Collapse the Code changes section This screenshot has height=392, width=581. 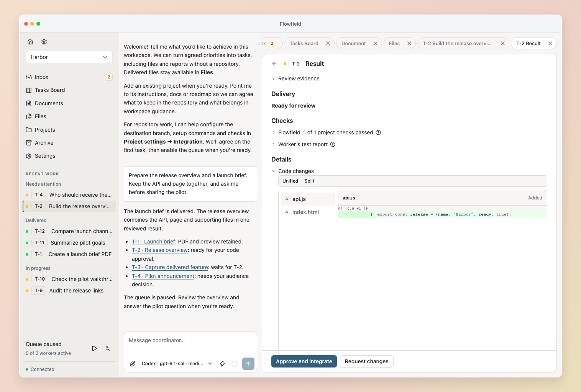tap(293, 171)
